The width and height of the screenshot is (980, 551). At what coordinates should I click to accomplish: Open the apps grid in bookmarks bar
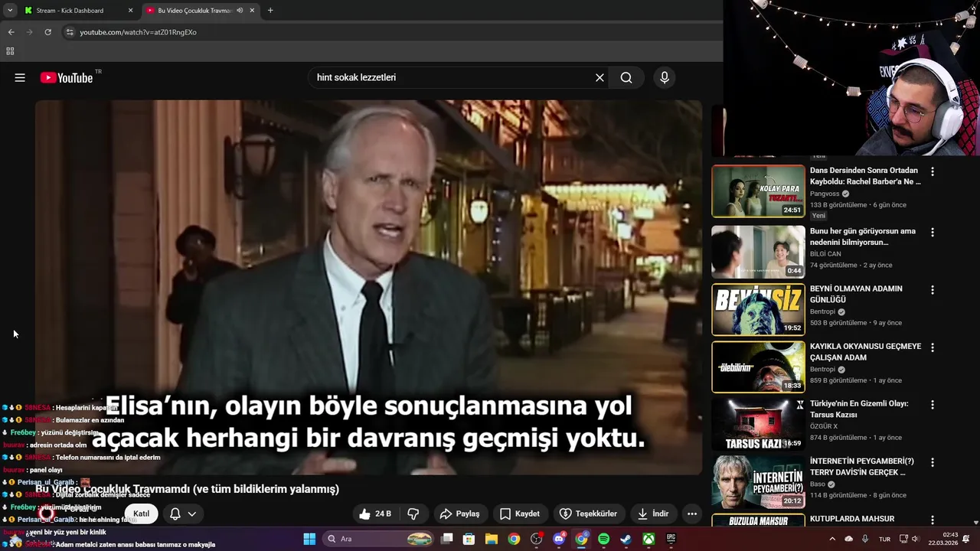point(10,51)
